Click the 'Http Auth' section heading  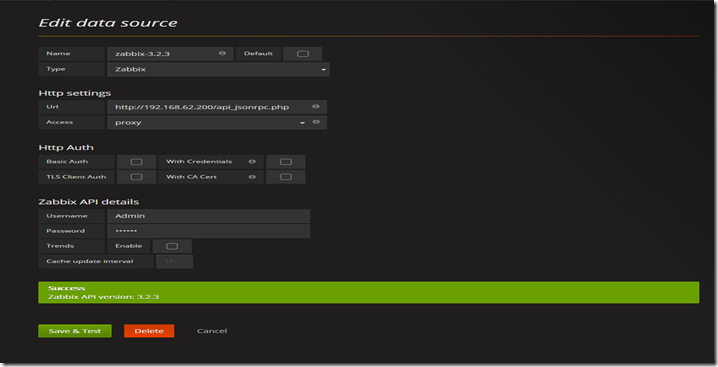(66, 148)
